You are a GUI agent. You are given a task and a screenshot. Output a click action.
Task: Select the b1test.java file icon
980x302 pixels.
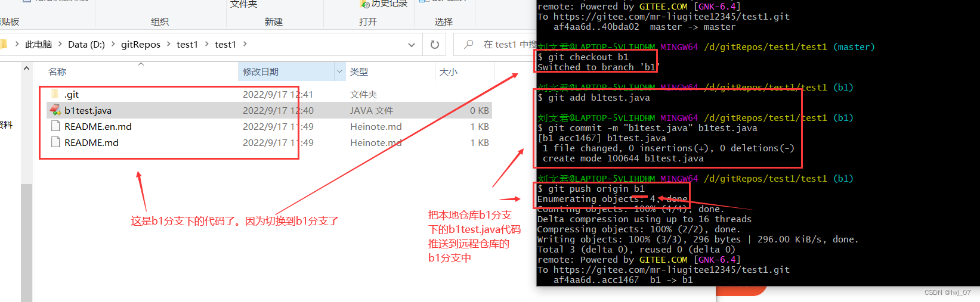55,110
